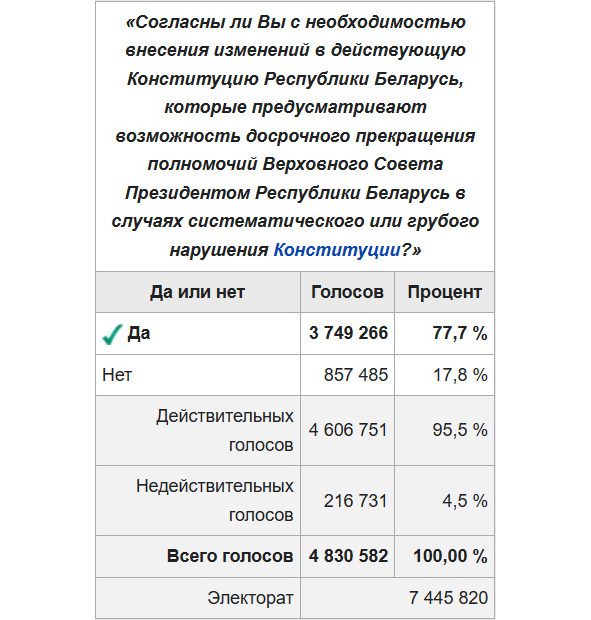Select the Голосов column header
This screenshot has height=620, width=591.
[347, 292]
